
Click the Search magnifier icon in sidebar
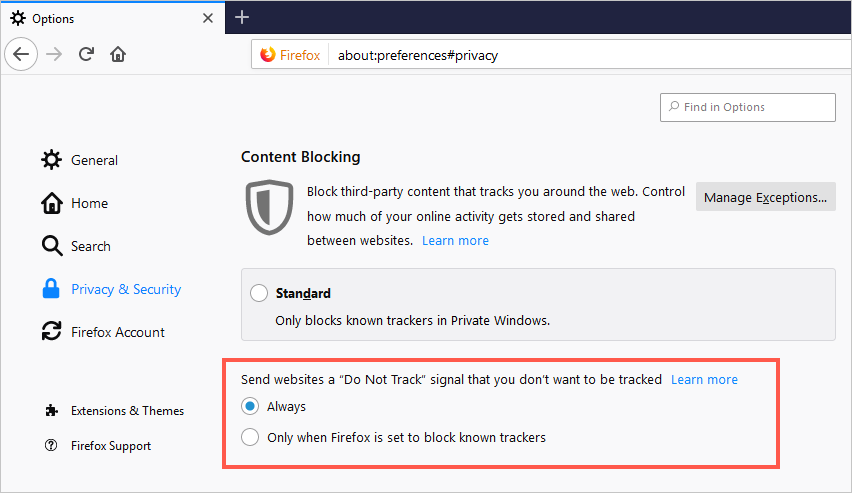point(52,246)
